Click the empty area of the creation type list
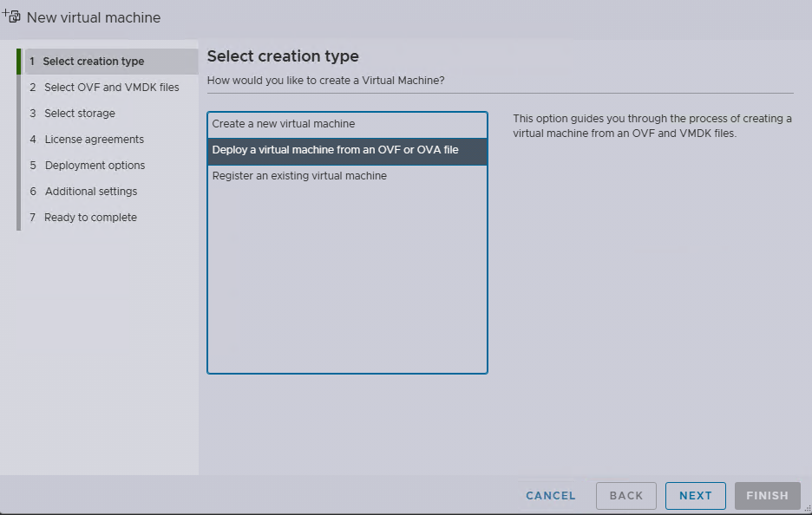This screenshot has height=515, width=812. coord(347,277)
